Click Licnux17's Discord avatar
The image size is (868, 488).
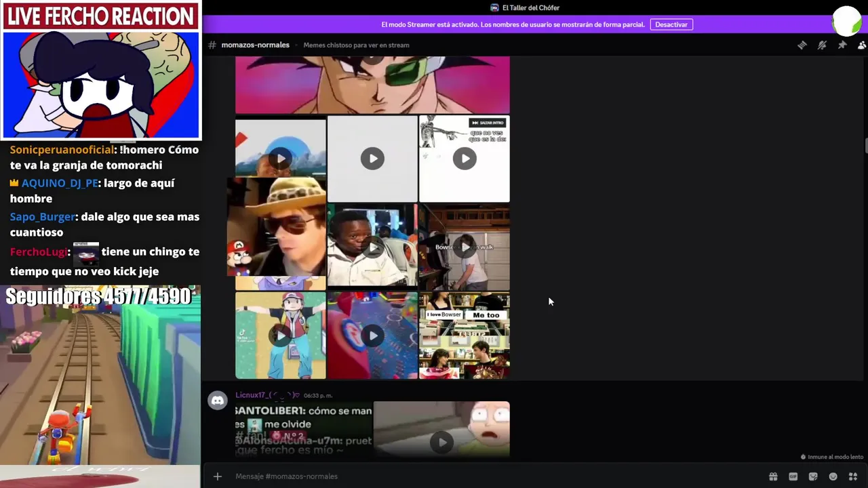[x=218, y=401]
